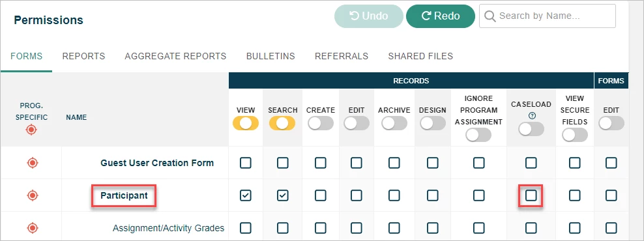Screen dimensions: 644x241
Task: Toggle the View Secure Fields switch
Action: 575,135
